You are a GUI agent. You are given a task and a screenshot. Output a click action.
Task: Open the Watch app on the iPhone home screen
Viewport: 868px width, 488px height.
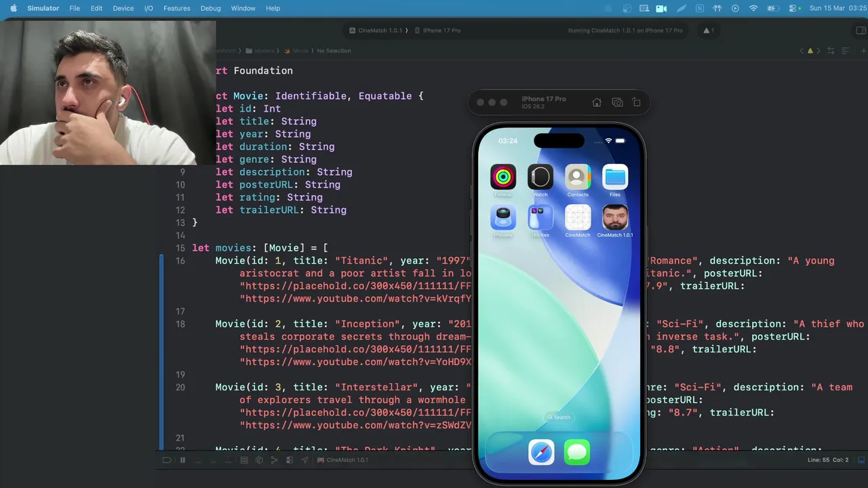point(540,177)
